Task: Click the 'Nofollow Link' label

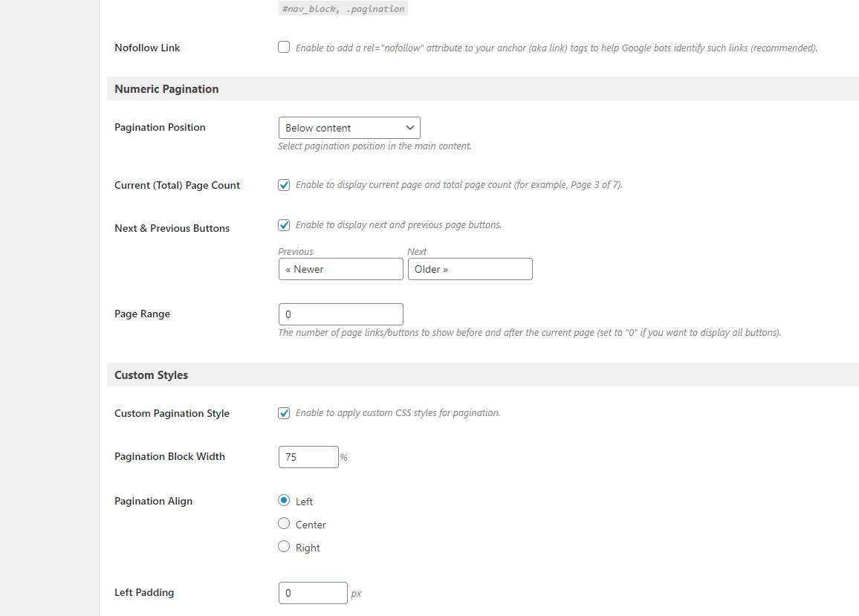Action: pyautogui.click(x=147, y=48)
